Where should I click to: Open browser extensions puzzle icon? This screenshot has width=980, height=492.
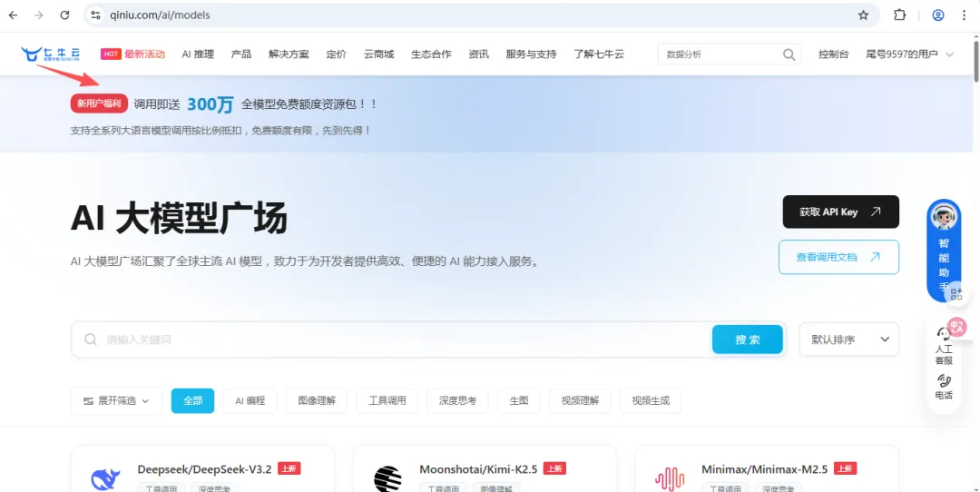pyautogui.click(x=899, y=15)
